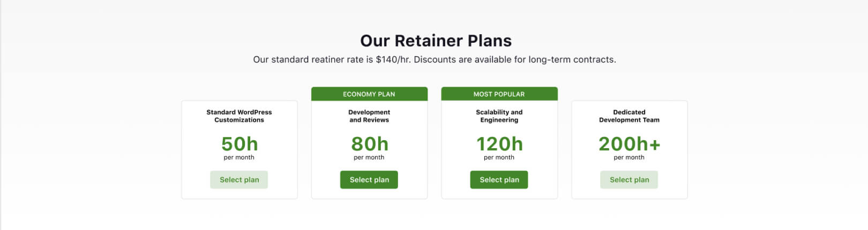This screenshot has width=868, height=230.
Task: Click the 50h hours figure
Action: click(240, 144)
